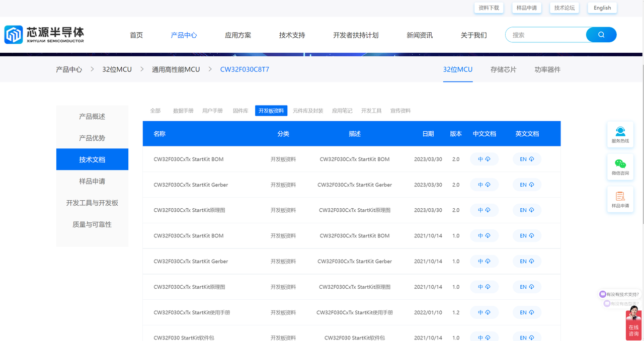The width and height of the screenshot is (644, 341).
Task: Open the 样品申请 floating sidebar icon
Action: (x=620, y=200)
